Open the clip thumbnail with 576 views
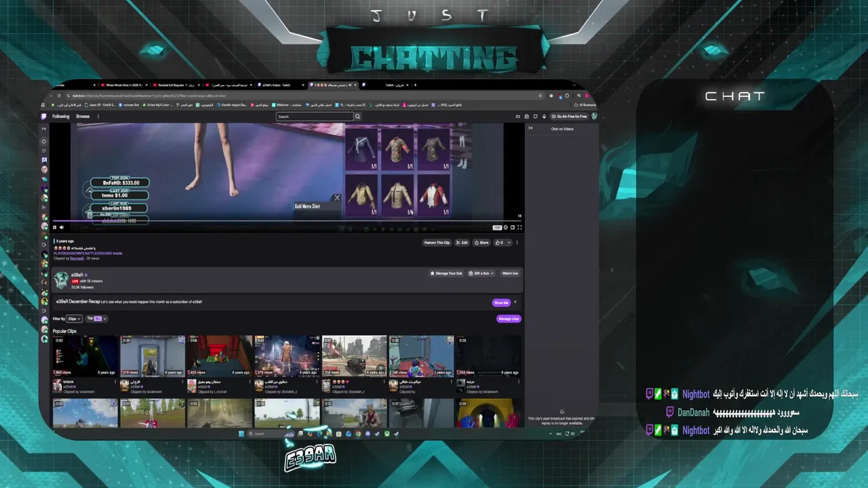The image size is (868, 488). [x=153, y=356]
